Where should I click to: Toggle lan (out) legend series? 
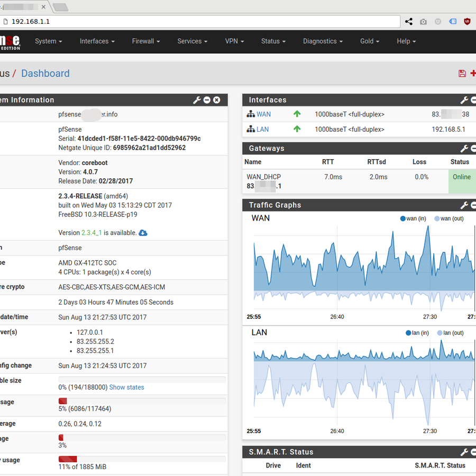(450, 333)
